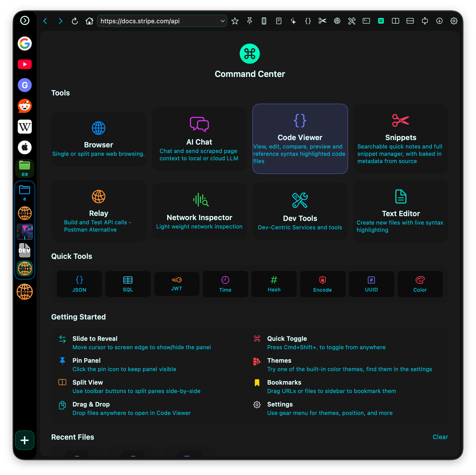Open the JWT decoder quick tool
Viewport: 476px width, 475px height.
[x=176, y=284]
